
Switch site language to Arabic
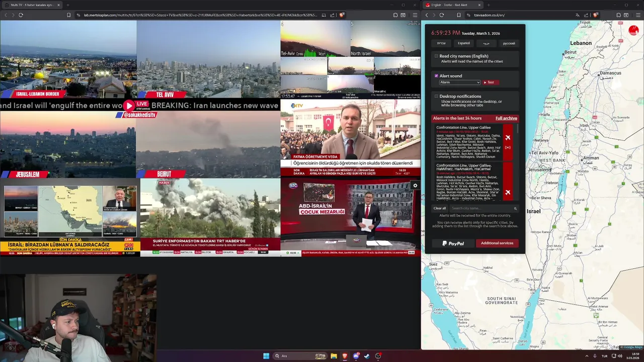[487, 43]
